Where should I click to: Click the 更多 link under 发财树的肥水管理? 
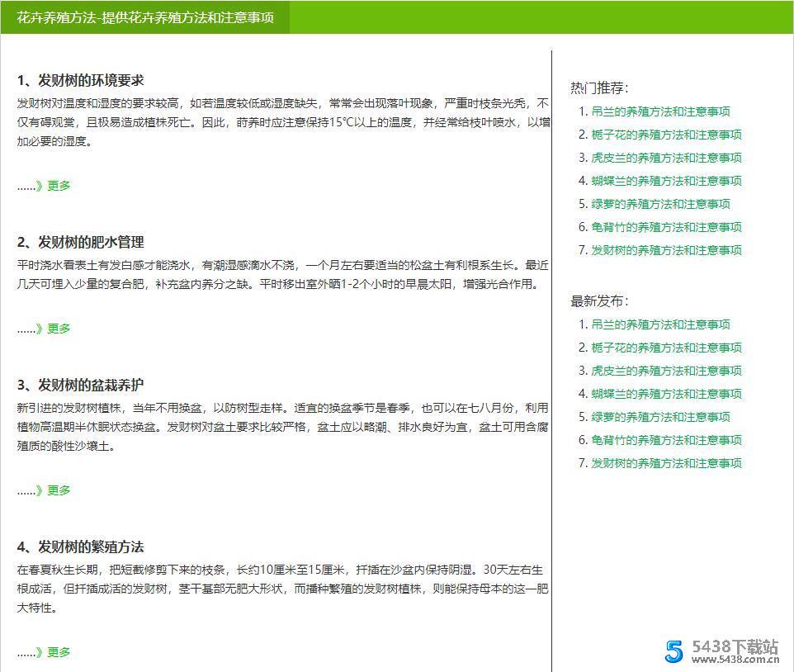click(x=58, y=328)
